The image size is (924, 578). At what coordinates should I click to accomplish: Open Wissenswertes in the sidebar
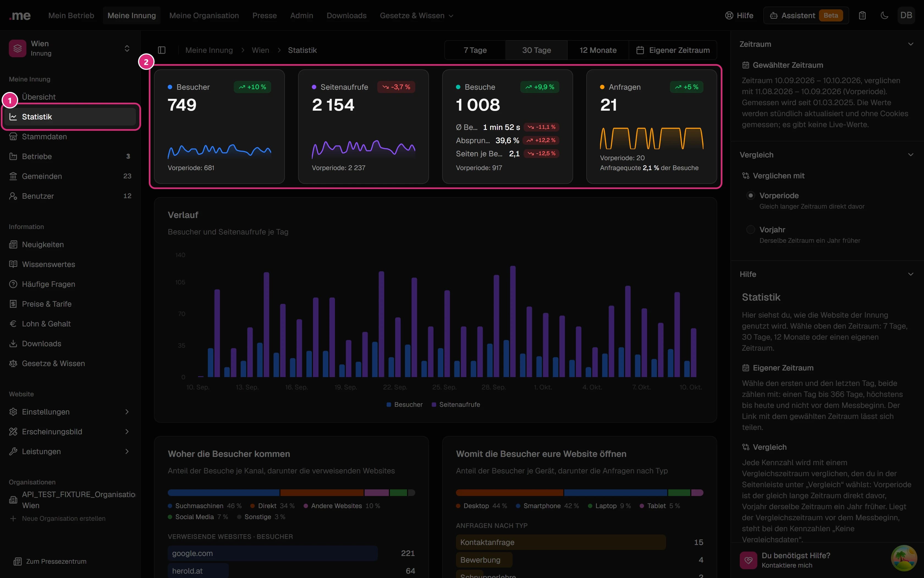71,264
